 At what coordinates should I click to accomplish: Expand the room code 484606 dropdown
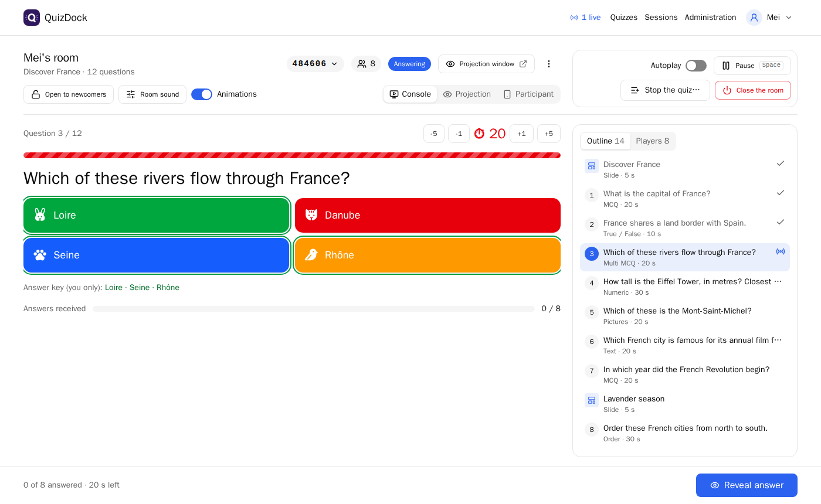(315, 64)
